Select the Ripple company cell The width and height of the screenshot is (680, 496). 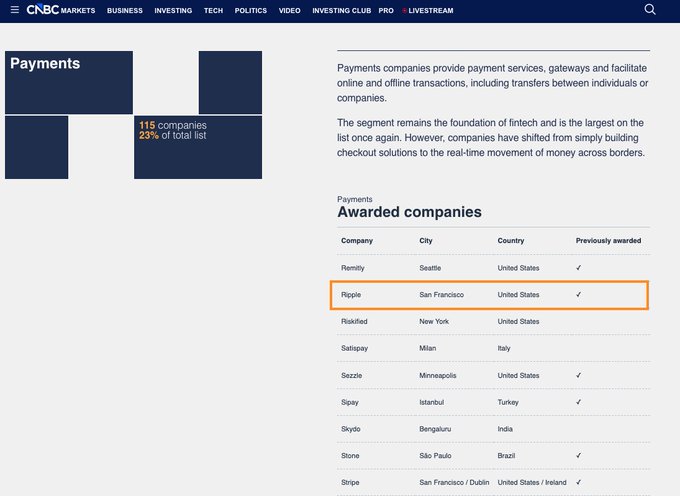(x=351, y=295)
